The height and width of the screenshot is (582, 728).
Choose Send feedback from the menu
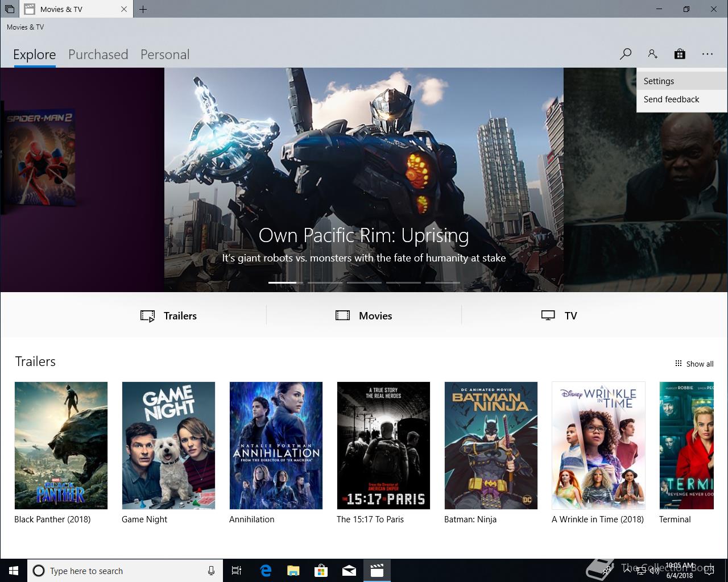tap(682, 99)
